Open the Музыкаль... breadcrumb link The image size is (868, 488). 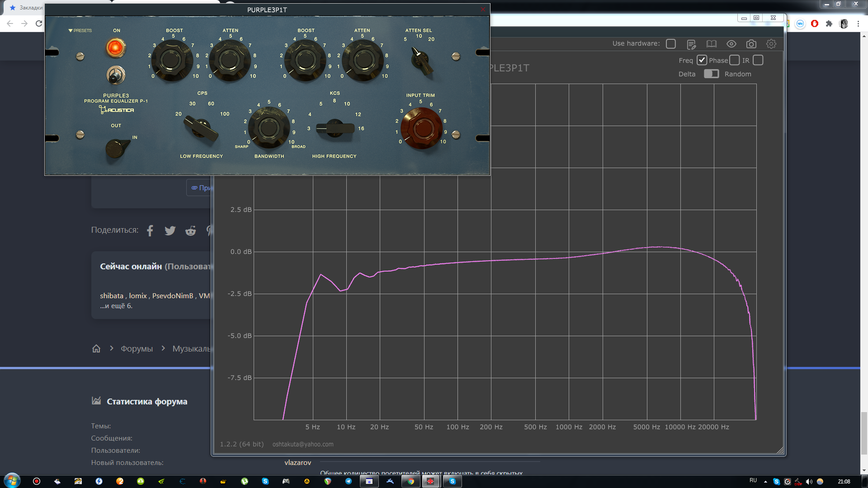192,348
